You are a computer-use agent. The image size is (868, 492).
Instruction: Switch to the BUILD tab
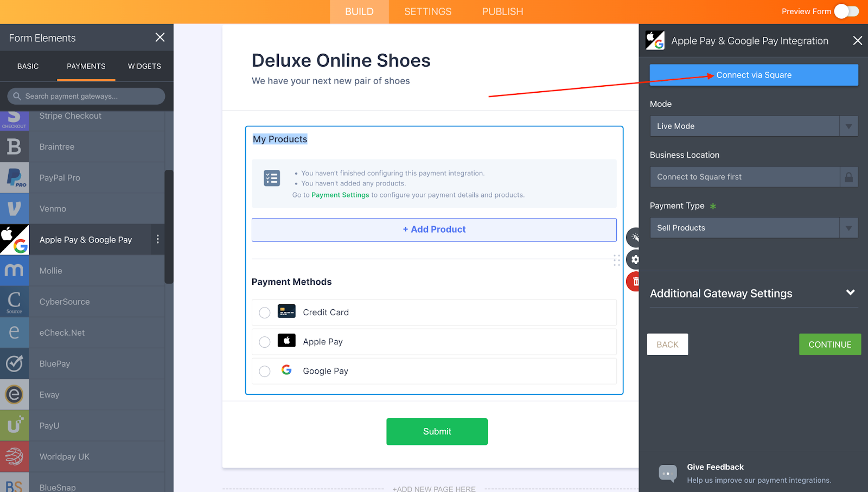359,11
